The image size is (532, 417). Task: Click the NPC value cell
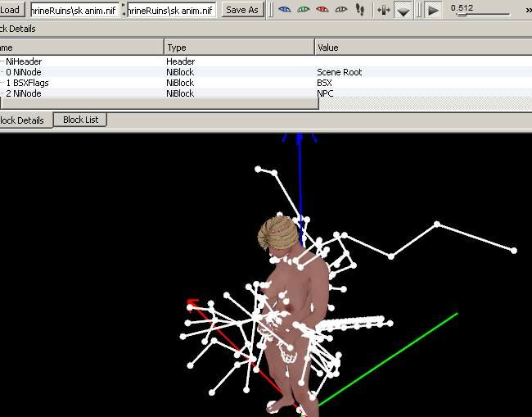325,93
